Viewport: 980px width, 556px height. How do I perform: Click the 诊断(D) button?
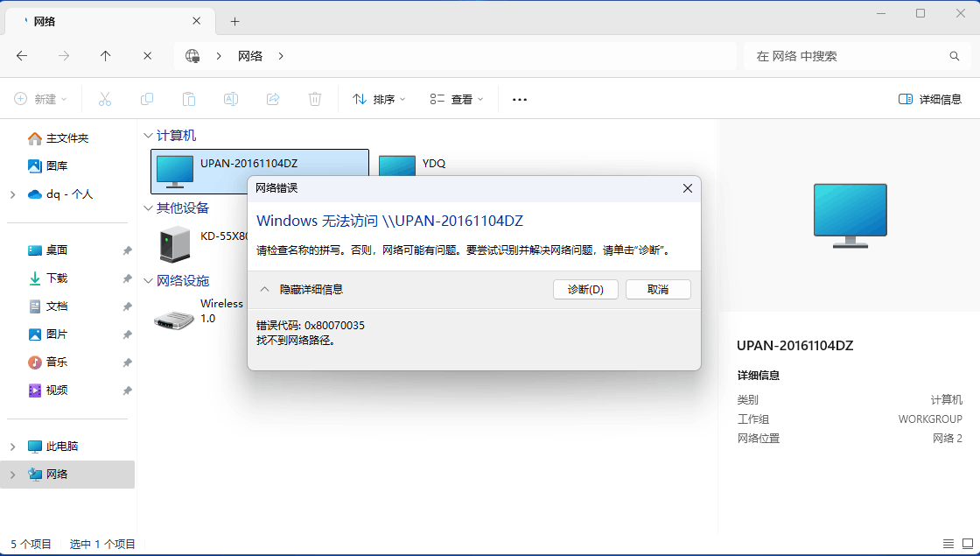point(585,289)
